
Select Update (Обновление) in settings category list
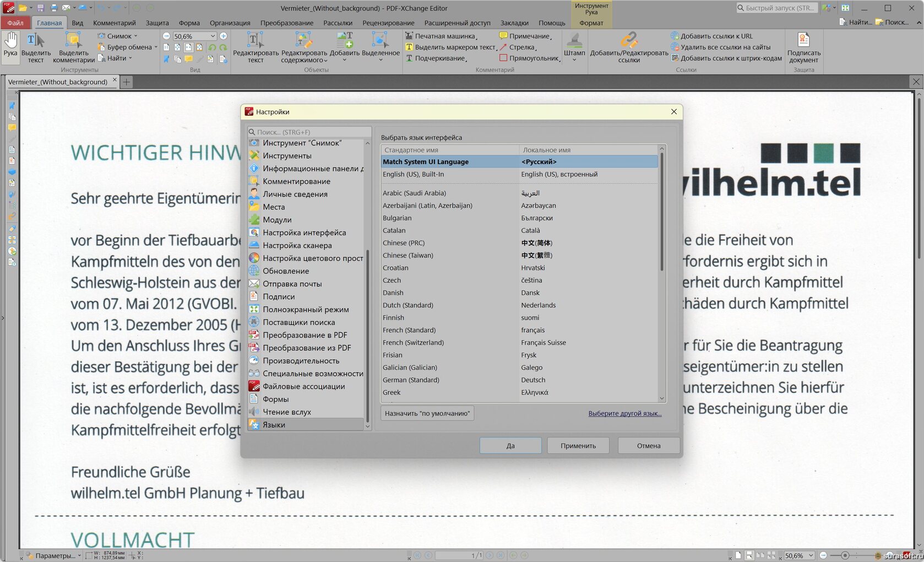coord(285,271)
